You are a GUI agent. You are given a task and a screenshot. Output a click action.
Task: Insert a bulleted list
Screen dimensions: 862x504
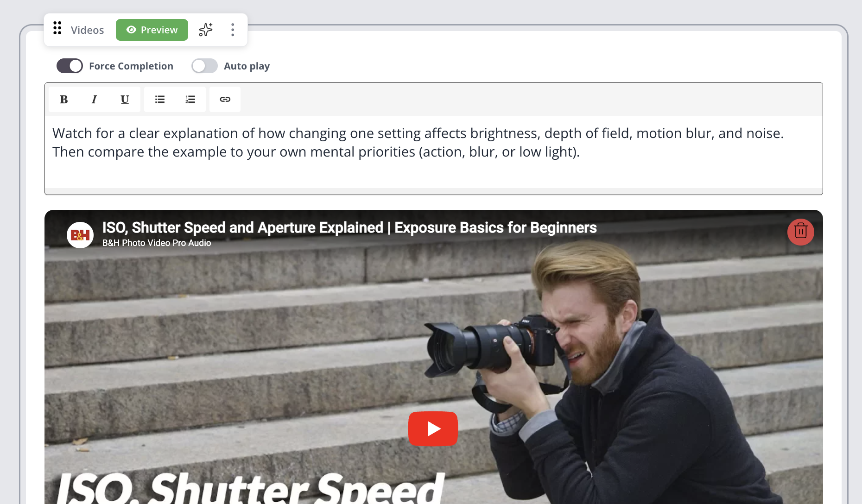click(x=160, y=99)
